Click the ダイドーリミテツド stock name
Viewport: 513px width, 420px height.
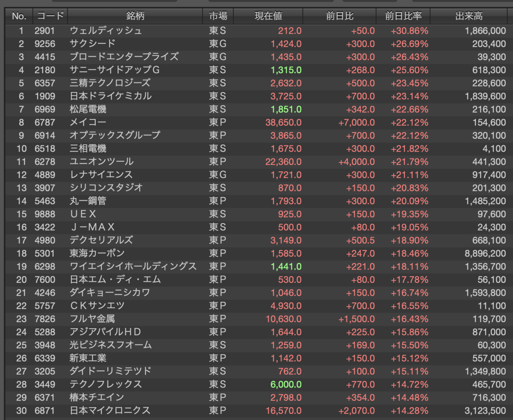click(x=111, y=371)
